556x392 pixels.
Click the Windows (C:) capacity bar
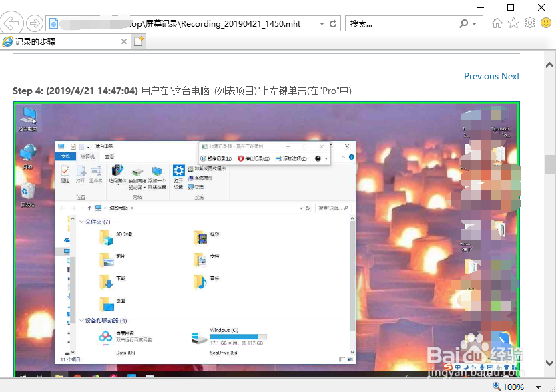click(240, 337)
